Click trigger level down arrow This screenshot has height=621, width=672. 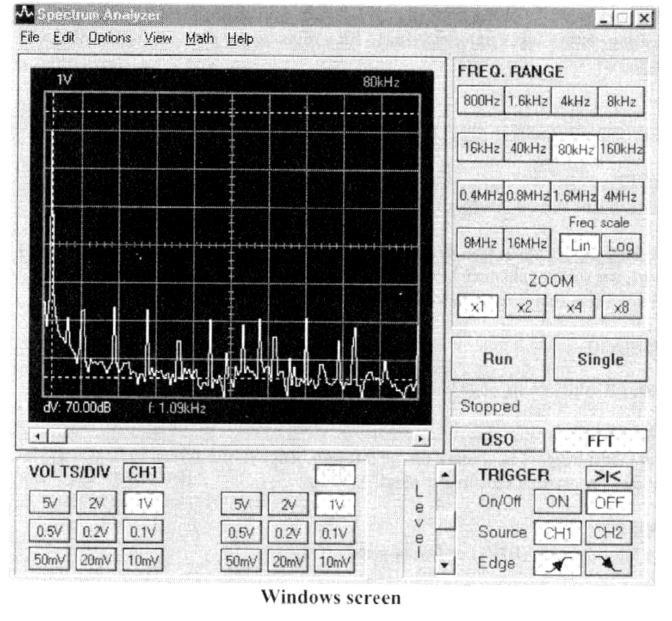point(445,564)
